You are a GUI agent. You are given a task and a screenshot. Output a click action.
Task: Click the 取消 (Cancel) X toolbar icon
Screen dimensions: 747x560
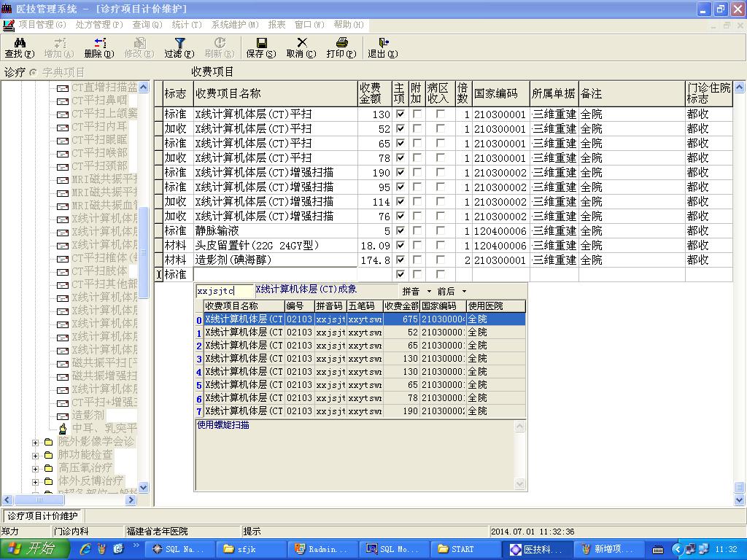(x=301, y=48)
